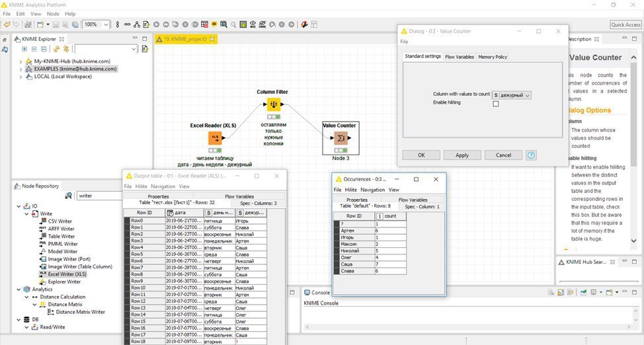The image size is (644, 345).
Task: Click the Undo arrow toolbar icon
Action: (7, 24)
